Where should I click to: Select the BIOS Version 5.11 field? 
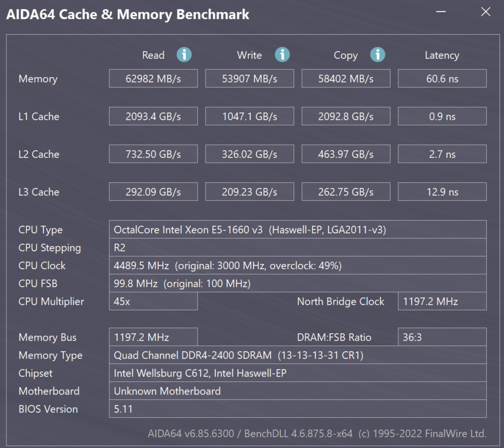[298, 409]
